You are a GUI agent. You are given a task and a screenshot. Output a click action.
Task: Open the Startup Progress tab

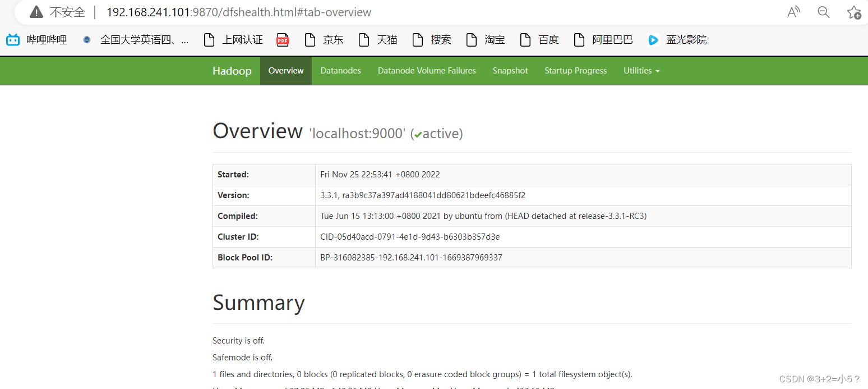coord(576,71)
